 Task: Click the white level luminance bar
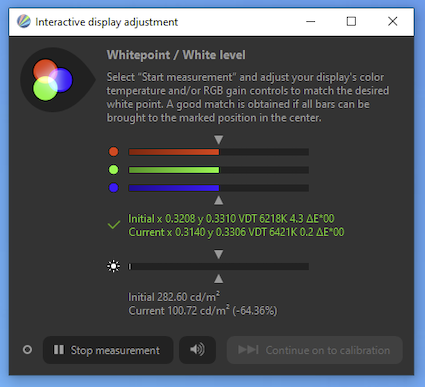pyautogui.click(x=219, y=266)
